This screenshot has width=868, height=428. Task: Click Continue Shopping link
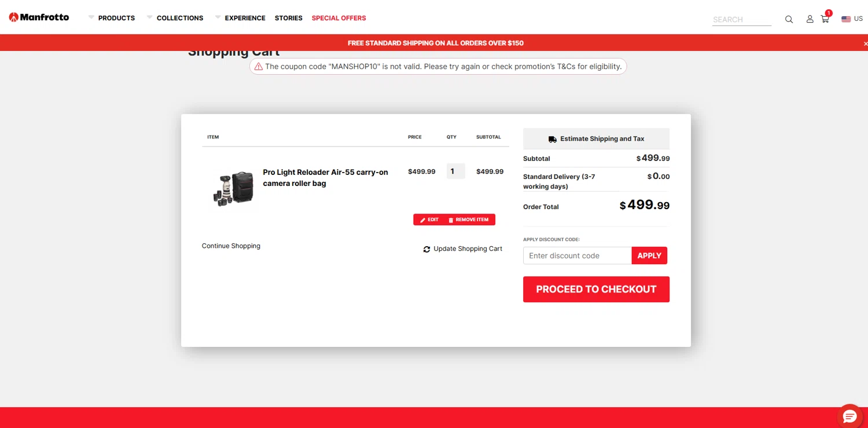point(231,246)
